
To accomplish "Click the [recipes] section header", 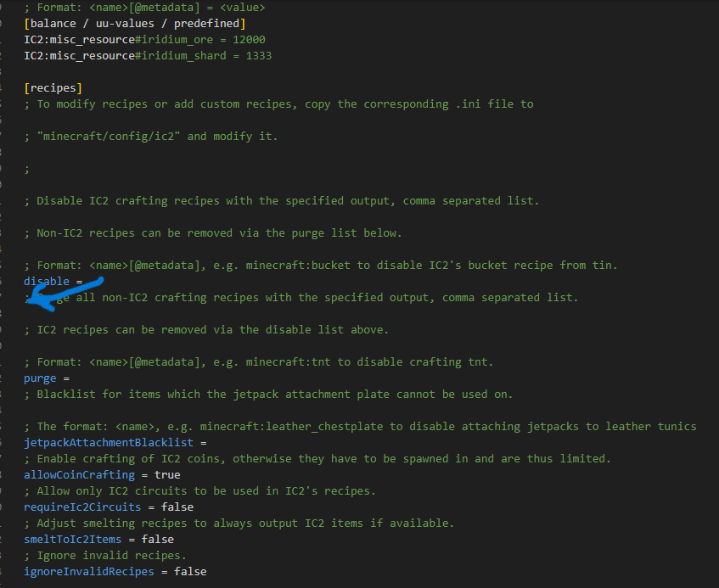I will click(x=53, y=88).
